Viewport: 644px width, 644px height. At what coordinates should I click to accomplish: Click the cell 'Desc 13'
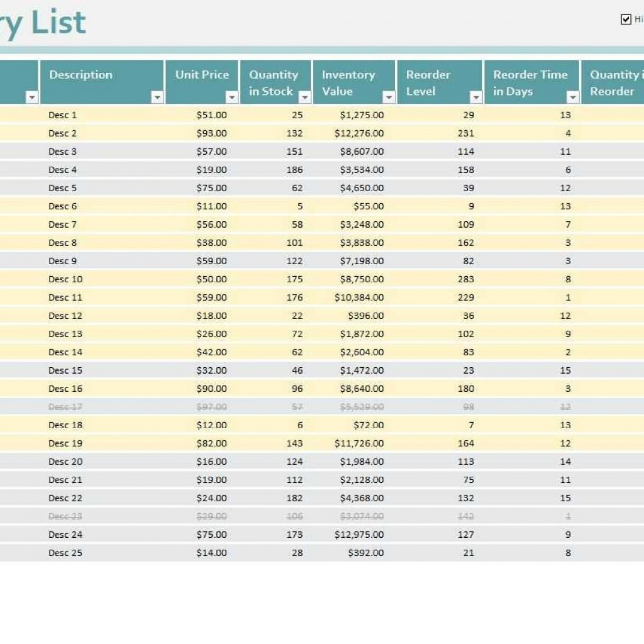click(x=65, y=334)
